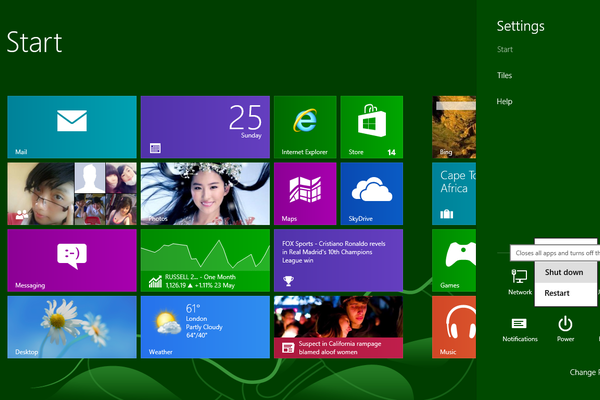Open the Travel tile showing Cape Town Africa
Image resolution: width=600 pixels, height=400 pixels.
[454, 194]
